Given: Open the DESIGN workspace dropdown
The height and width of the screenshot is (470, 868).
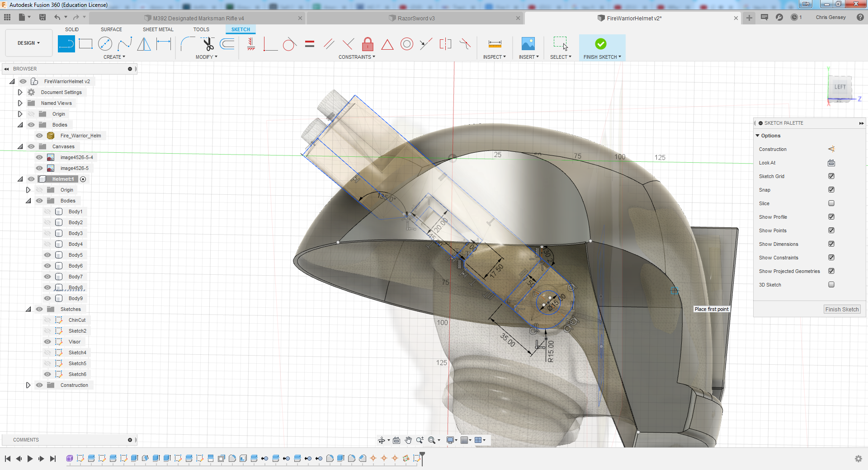Looking at the screenshot, I should (x=28, y=43).
